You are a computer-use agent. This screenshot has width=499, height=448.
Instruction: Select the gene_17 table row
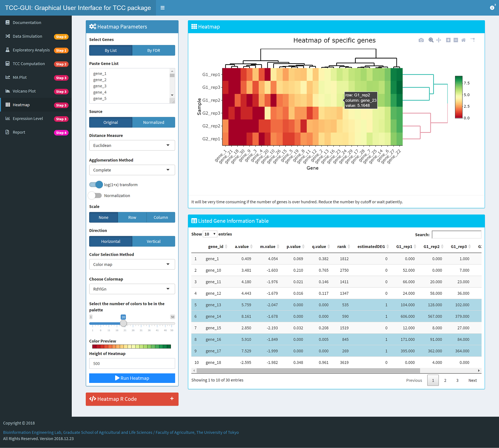pyautogui.click(x=336, y=351)
